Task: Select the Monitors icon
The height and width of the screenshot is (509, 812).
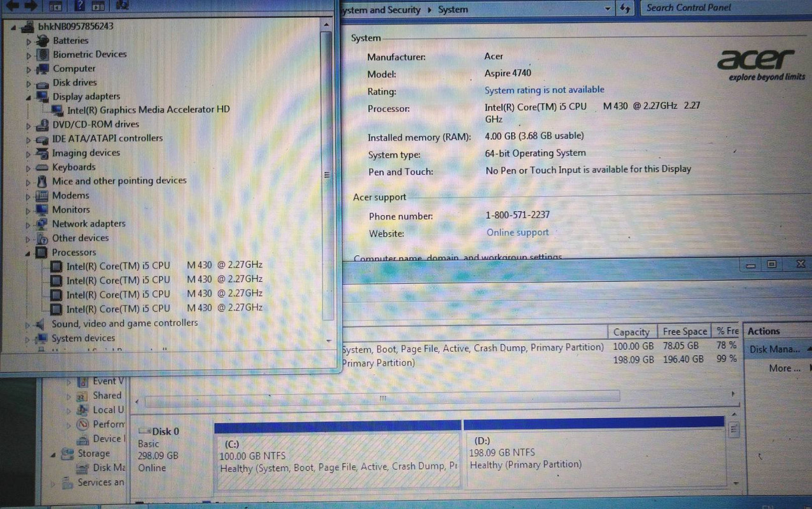Action: (43, 209)
